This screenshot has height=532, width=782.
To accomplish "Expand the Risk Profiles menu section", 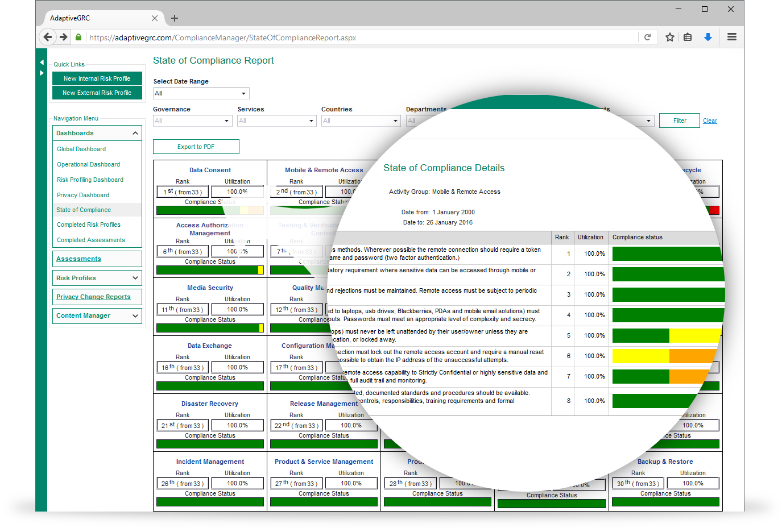I will (135, 278).
